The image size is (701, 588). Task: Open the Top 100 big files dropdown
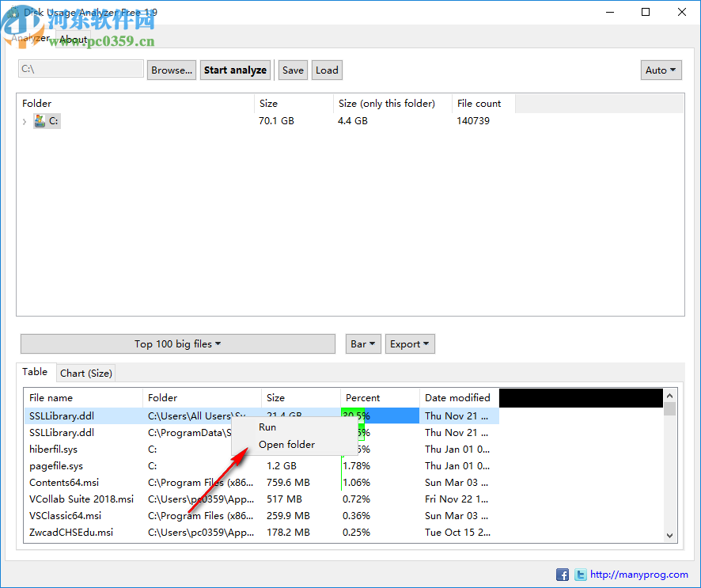(177, 343)
